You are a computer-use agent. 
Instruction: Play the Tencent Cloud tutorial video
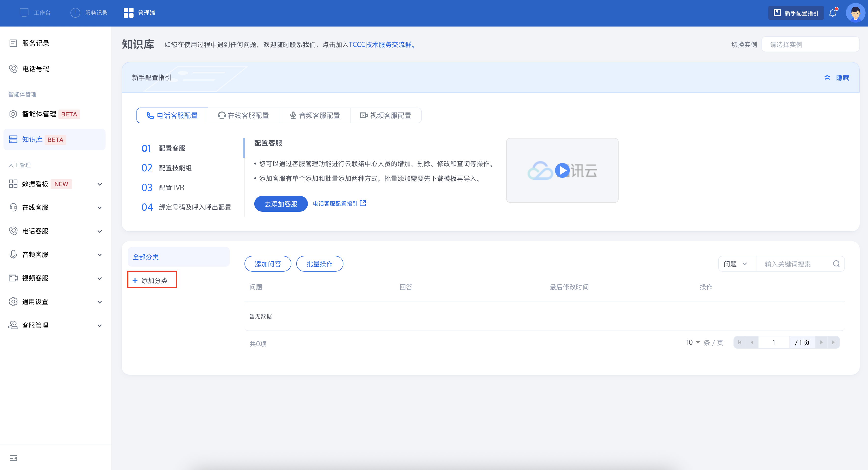(x=562, y=170)
